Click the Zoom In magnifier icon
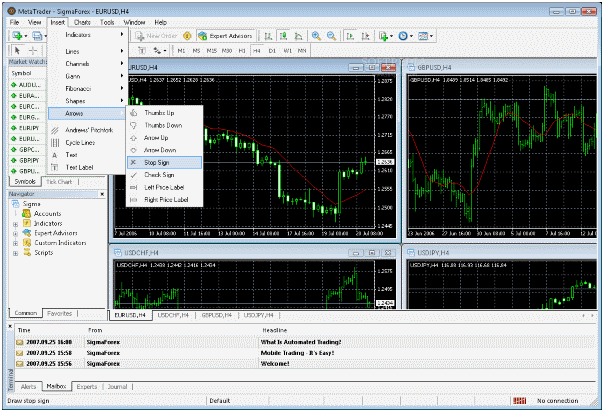 [316, 36]
